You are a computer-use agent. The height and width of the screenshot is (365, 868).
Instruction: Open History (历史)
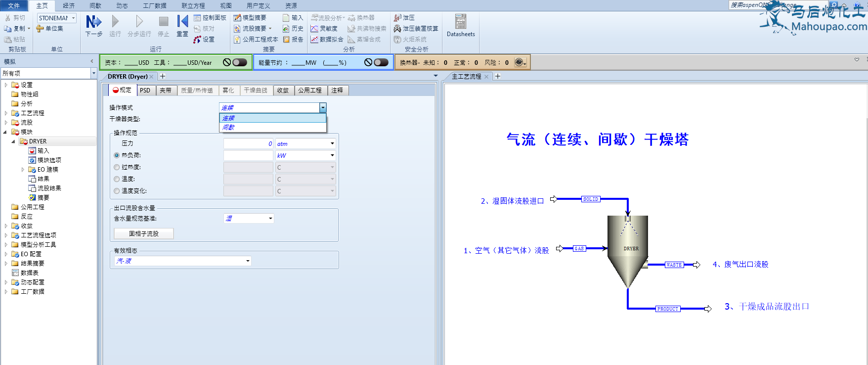[293, 29]
